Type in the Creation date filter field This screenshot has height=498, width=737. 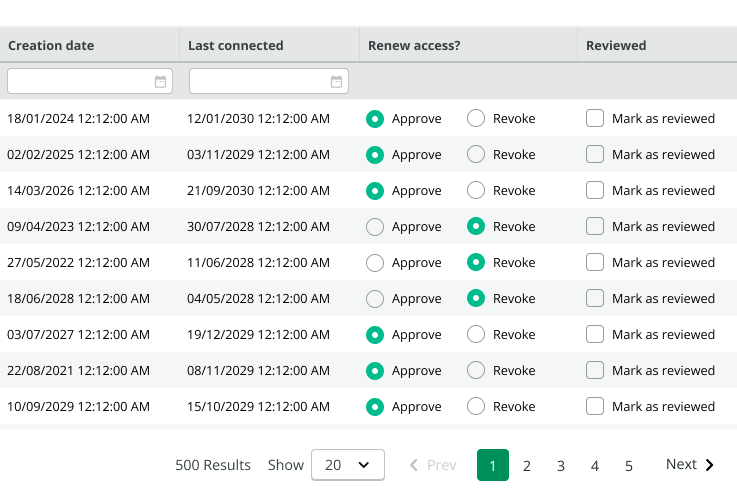[x=80, y=82]
